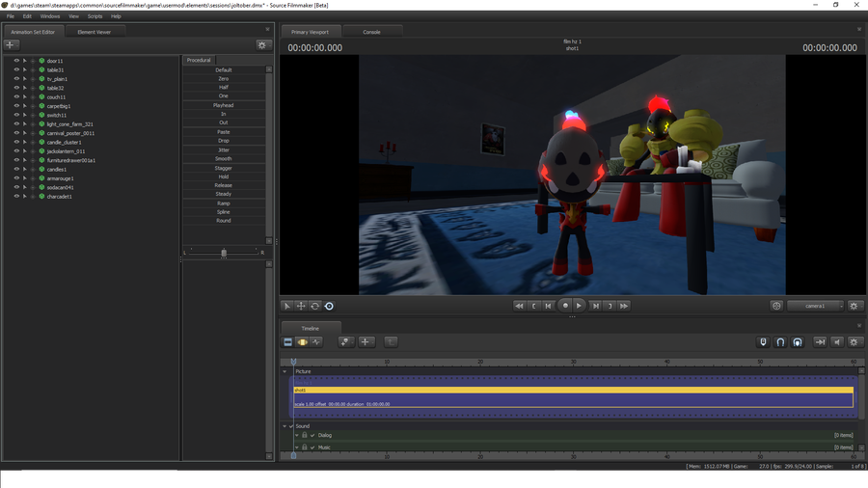Screen dimensions: 868x488
Task: Apply the Smooth preset
Action: (224, 159)
